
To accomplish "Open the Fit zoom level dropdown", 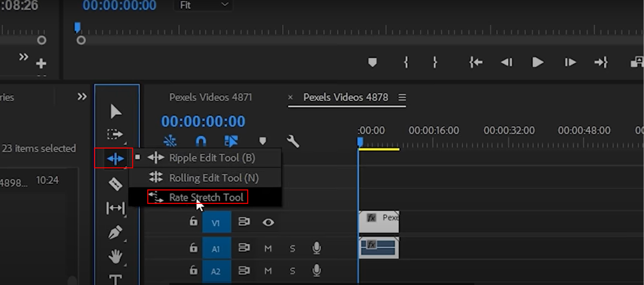I will pyautogui.click(x=203, y=6).
